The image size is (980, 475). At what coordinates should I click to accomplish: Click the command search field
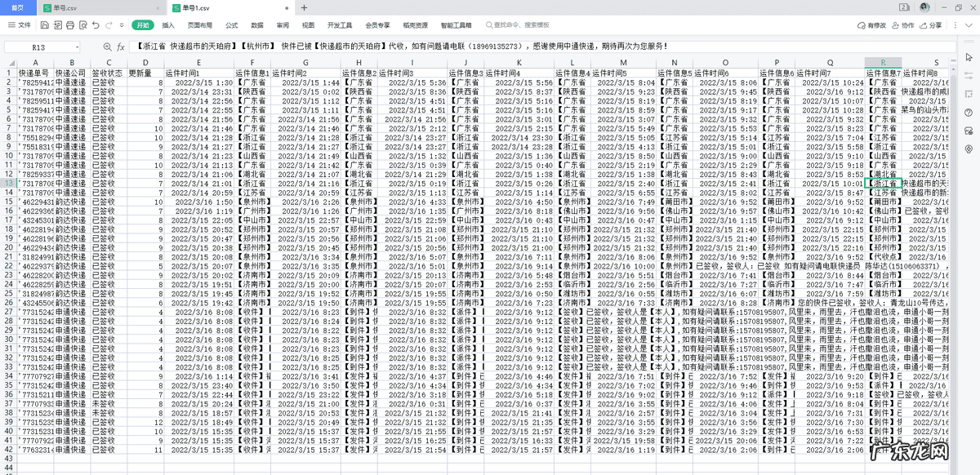click(x=516, y=25)
